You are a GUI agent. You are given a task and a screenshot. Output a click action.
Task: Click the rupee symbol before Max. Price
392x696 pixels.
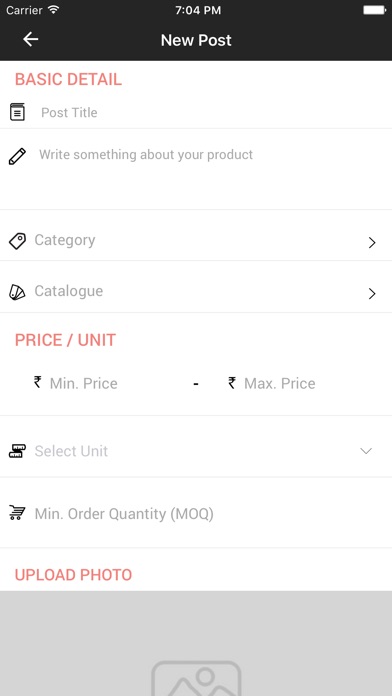pyautogui.click(x=232, y=383)
